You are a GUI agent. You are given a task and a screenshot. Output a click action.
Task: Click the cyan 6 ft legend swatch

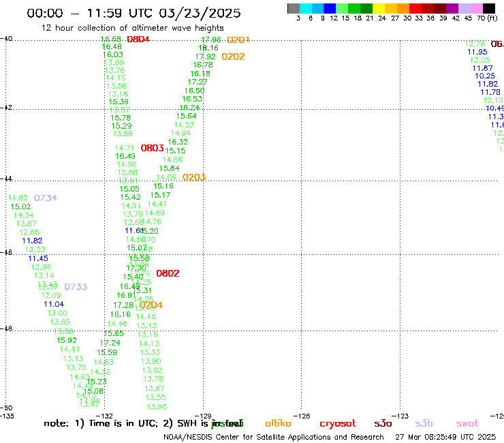pos(306,8)
